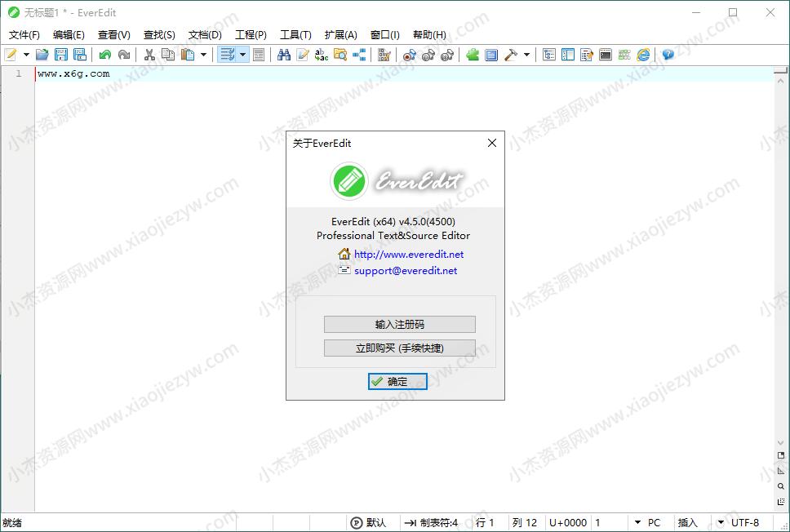Viewport: 790px width, 532px height.
Task: Open the 工程(P) menu
Action: (x=251, y=35)
